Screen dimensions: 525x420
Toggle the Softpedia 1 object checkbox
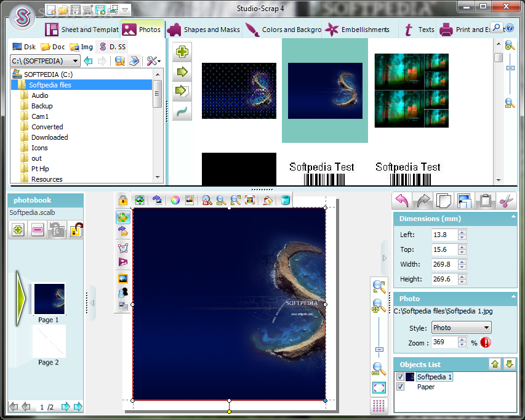(x=400, y=377)
